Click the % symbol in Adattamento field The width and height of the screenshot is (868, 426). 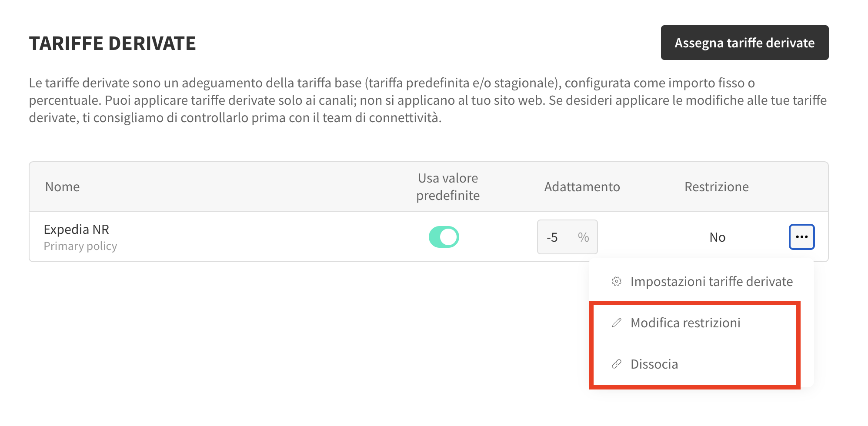583,237
